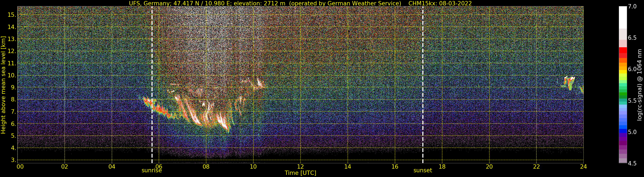Click the "08" time axis tick label
This screenshot has width=644, height=177.
click(x=206, y=167)
